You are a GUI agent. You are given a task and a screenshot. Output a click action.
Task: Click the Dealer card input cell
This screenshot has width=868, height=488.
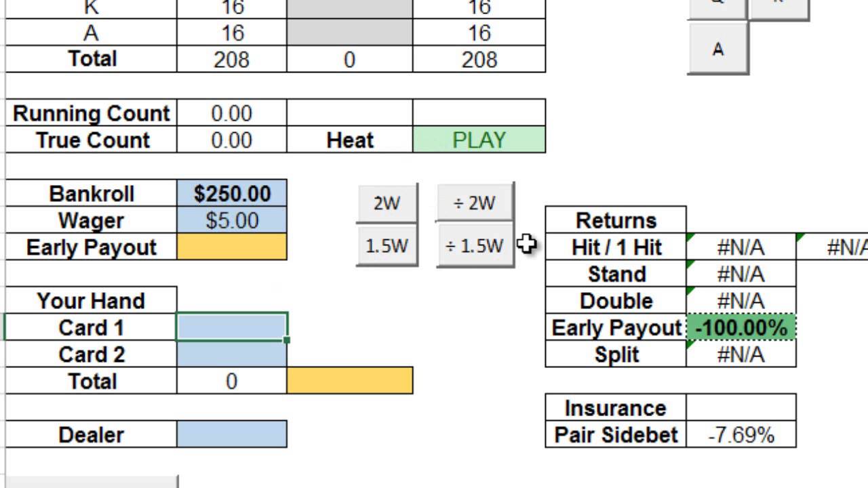(232, 434)
